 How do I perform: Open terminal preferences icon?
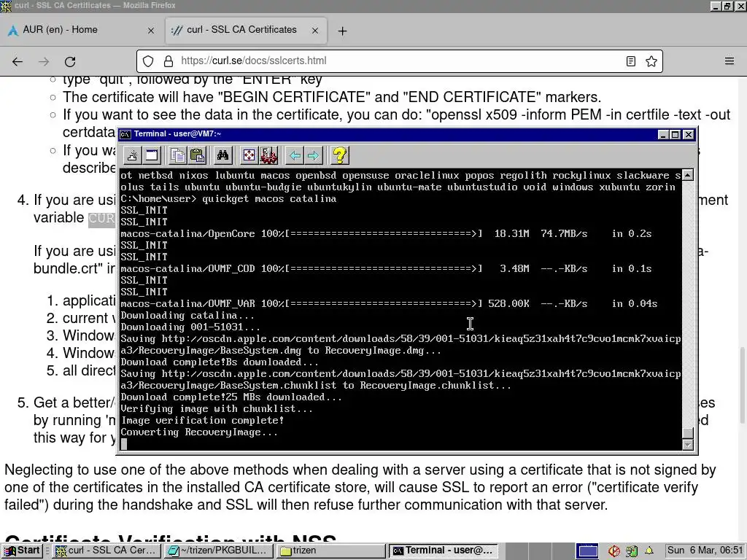click(268, 155)
